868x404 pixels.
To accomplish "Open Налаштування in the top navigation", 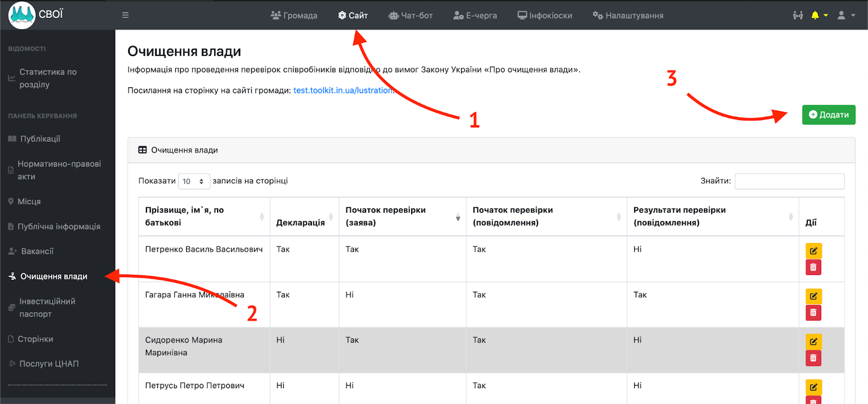I will point(628,15).
